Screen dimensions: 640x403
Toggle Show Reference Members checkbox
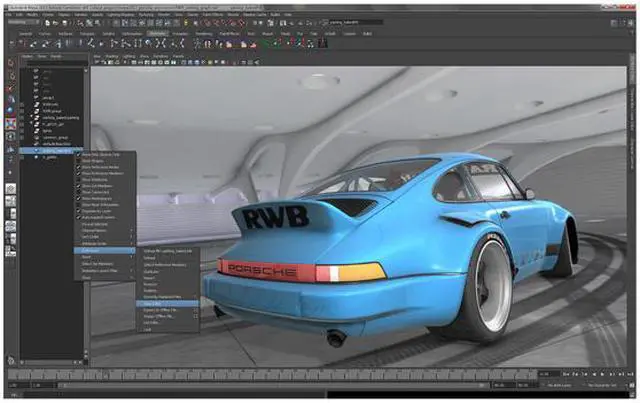tap(78, 174)
